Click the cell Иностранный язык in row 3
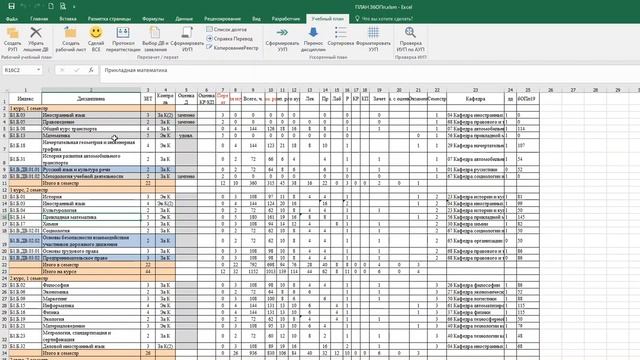640x360 pixels. tap(91, 115)
